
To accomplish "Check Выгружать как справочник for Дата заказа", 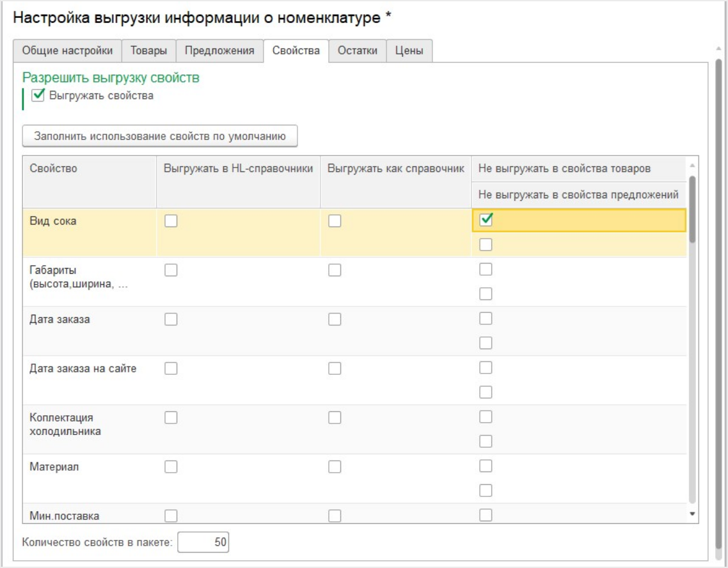I will (x=335, y=319).
